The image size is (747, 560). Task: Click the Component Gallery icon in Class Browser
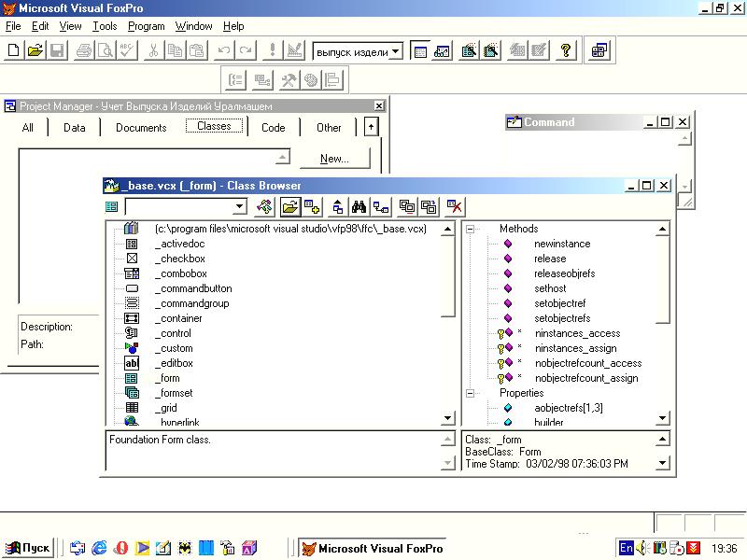pos(264,206)
